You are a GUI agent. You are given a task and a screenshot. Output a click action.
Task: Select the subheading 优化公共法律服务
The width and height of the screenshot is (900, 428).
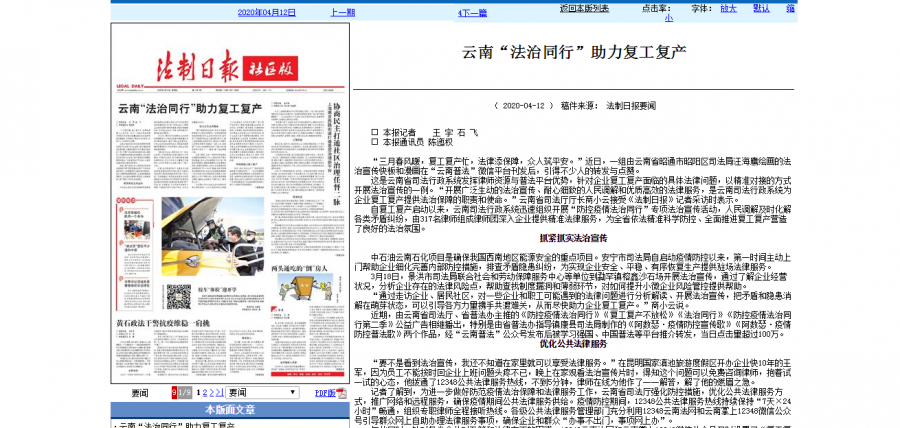(573, 344)
